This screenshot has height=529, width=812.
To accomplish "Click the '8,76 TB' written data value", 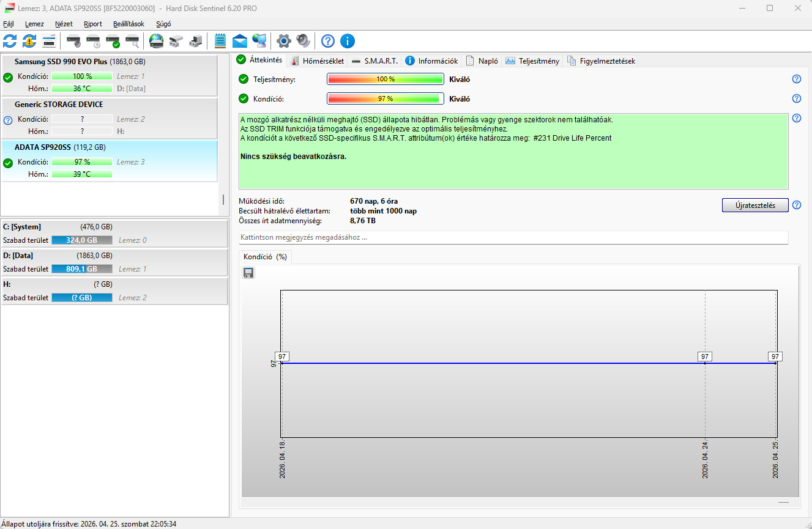I will pyautogui.click(x=363, y=221).
